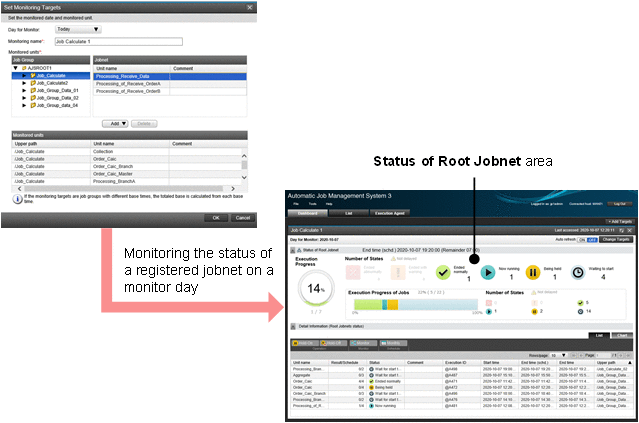Collapse the Detail Information section
The height and width of the screenshot is (423, 639).
pyautogui.click(x=293, y=326)
